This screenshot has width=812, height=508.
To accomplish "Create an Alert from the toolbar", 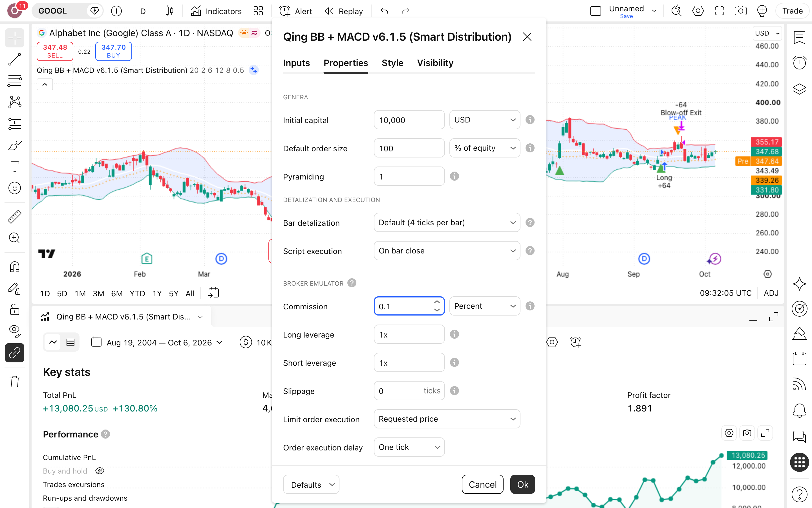I will click(295, 11).
